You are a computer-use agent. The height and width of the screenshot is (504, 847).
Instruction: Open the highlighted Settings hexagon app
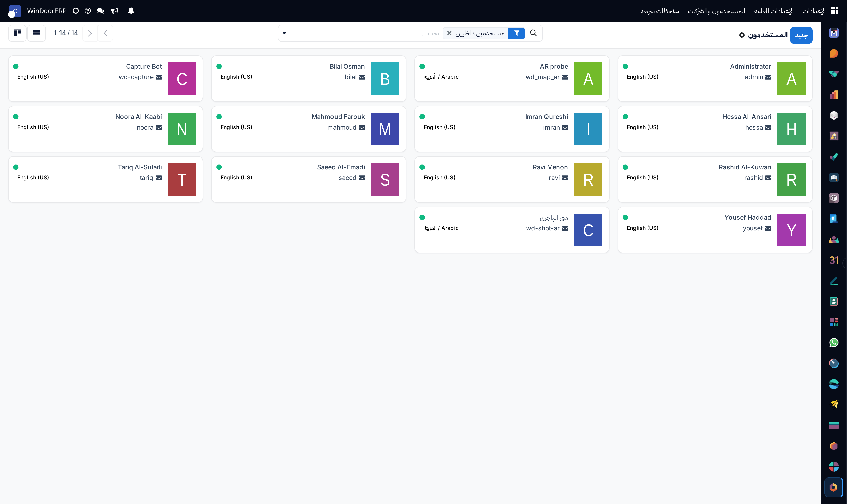(834, 487)
